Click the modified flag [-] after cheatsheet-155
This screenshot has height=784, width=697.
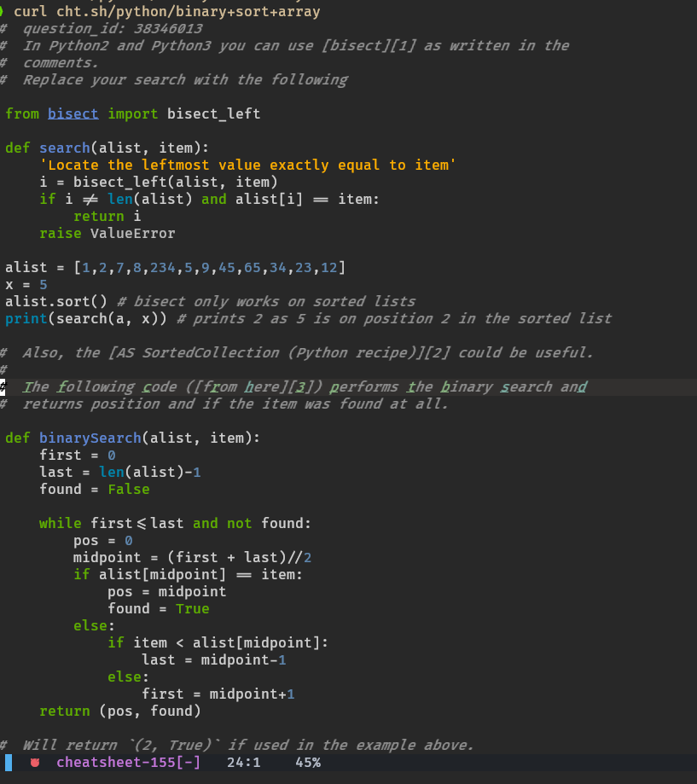coord(189,762)
